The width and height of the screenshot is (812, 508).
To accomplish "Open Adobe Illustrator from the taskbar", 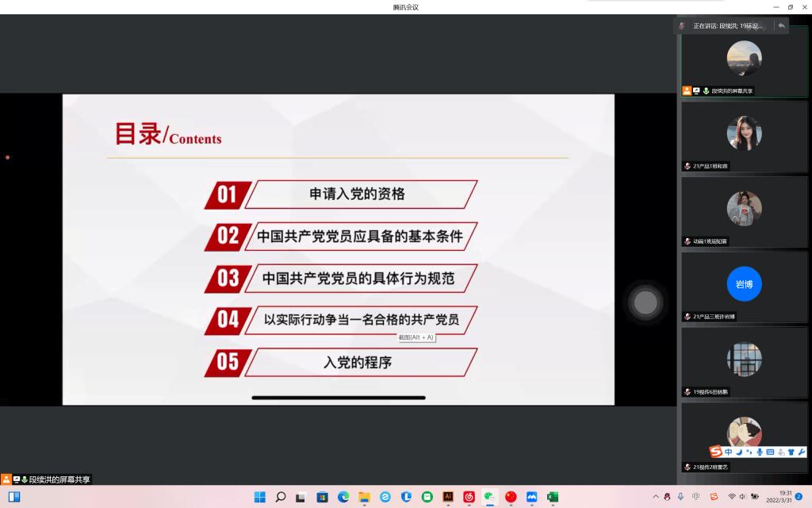I will 448,497.
